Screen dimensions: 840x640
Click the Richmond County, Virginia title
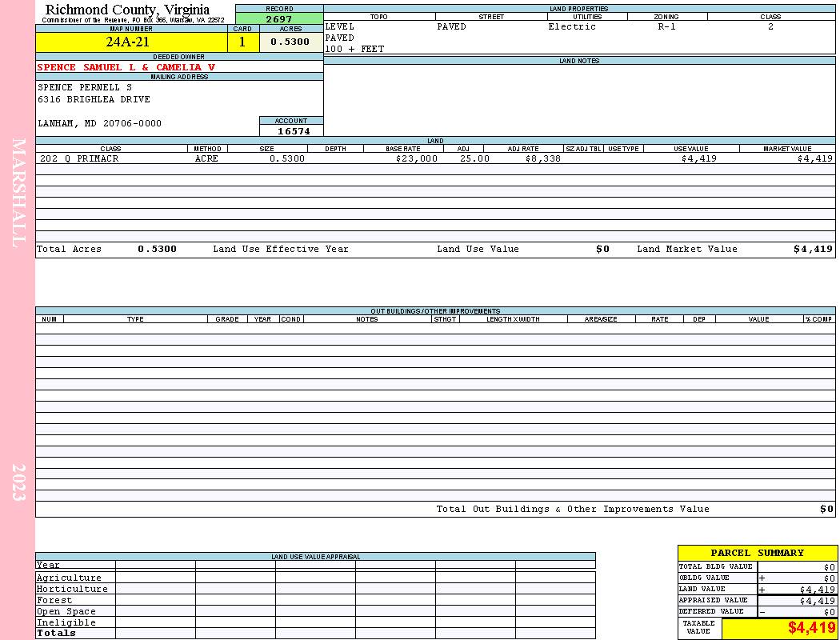click(127, 10)
